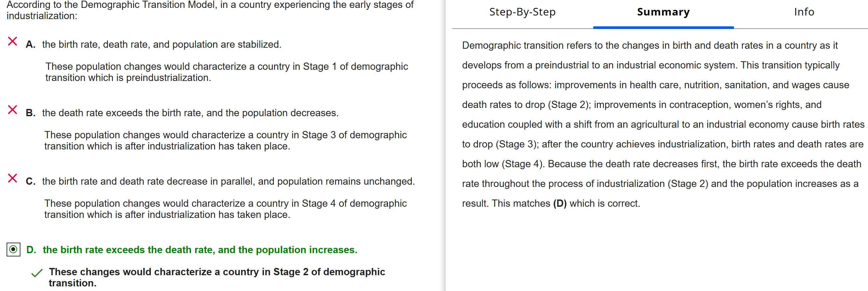
Task: Select the radio button for answer D
Action: tap(14, 249)
